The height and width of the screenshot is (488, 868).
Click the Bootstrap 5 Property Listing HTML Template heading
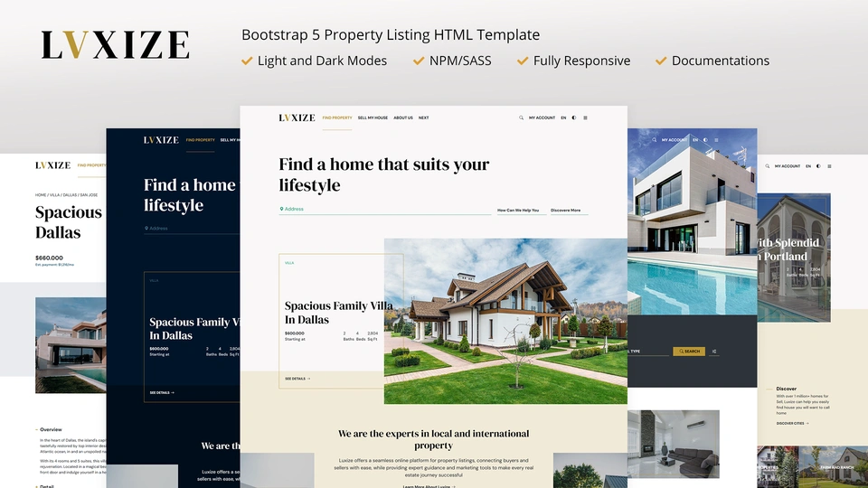tap(391, 35)
